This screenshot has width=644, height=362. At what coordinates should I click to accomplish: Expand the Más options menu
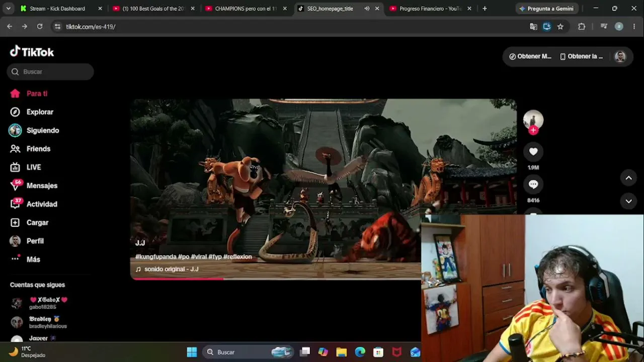[25, 259]
